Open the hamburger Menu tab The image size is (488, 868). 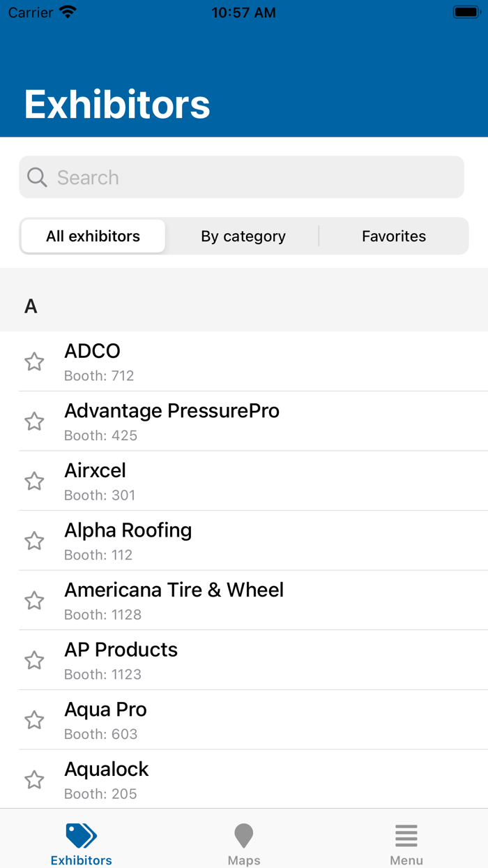406,843
